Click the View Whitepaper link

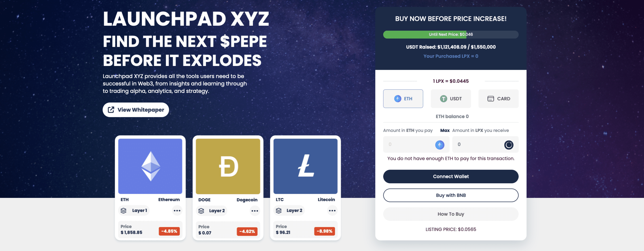coord(136,110)
